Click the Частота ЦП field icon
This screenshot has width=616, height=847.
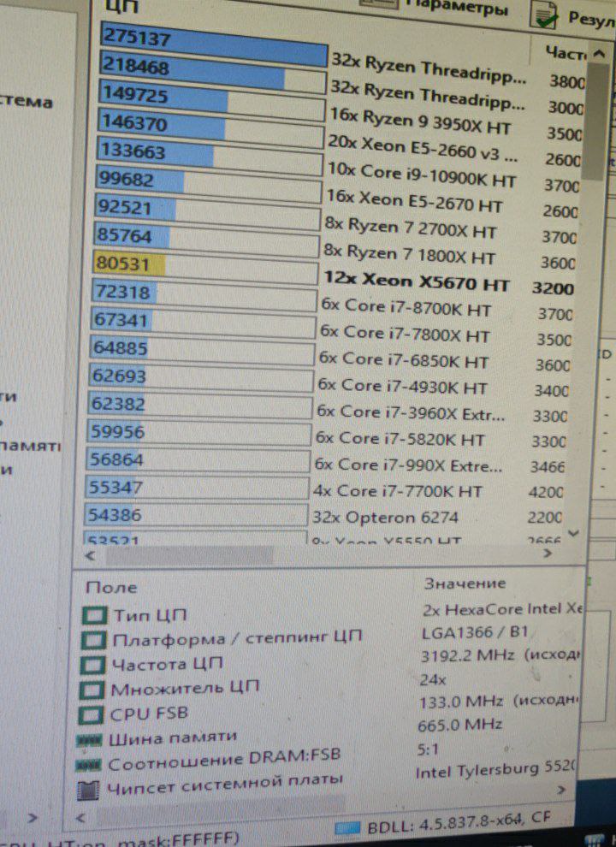pos(92,664)
